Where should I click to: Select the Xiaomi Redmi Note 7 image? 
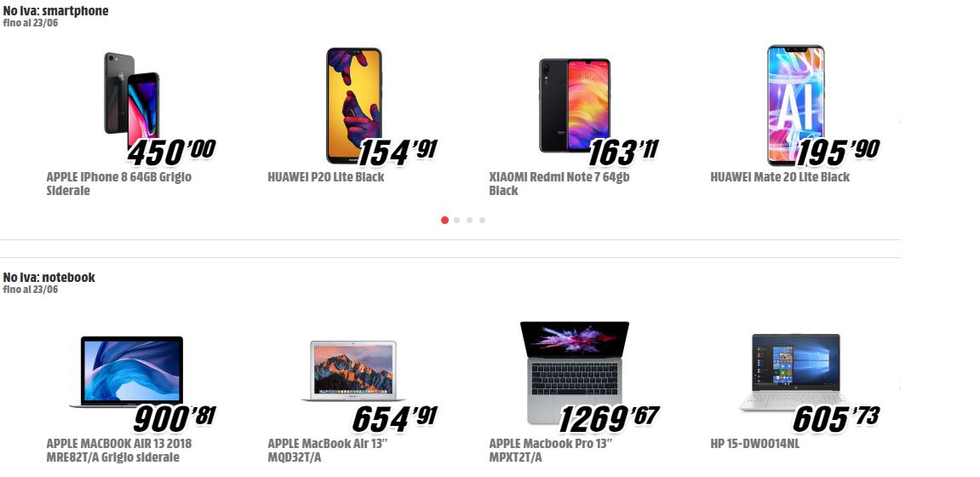point(575,105)
